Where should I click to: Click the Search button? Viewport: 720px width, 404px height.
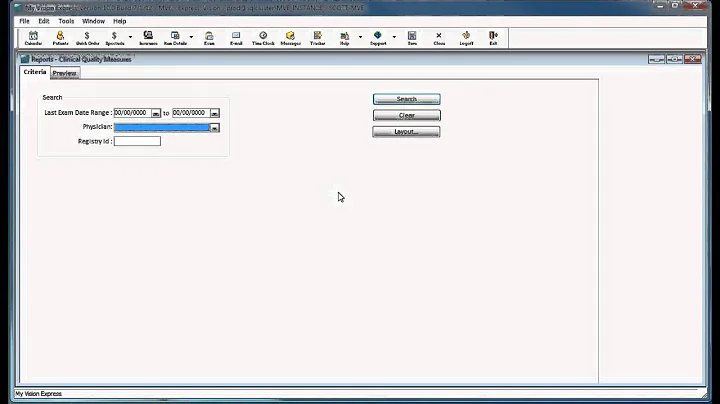pyautogui.click(x=406, y=99)
